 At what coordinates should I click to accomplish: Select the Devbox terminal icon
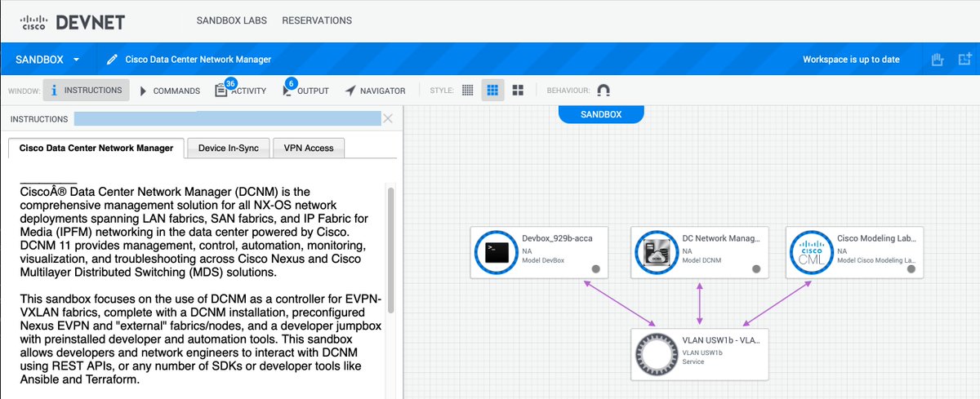(x=497, y=254)
